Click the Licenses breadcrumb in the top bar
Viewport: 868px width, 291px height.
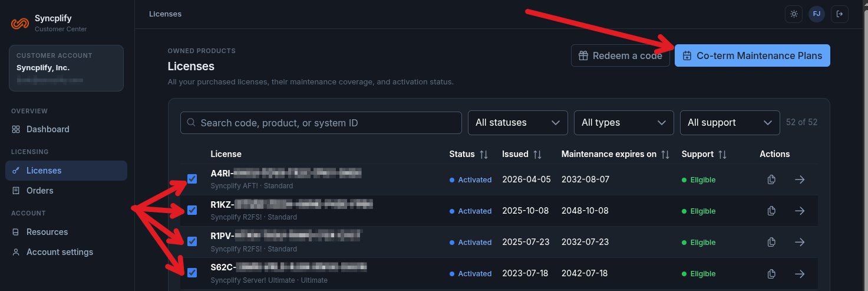(x=166, y=14)
